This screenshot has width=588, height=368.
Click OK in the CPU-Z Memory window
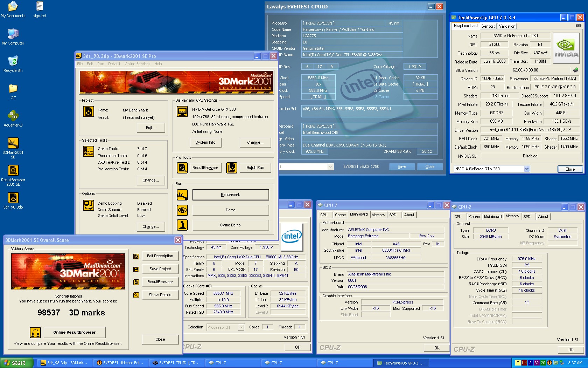coord(571,350)
